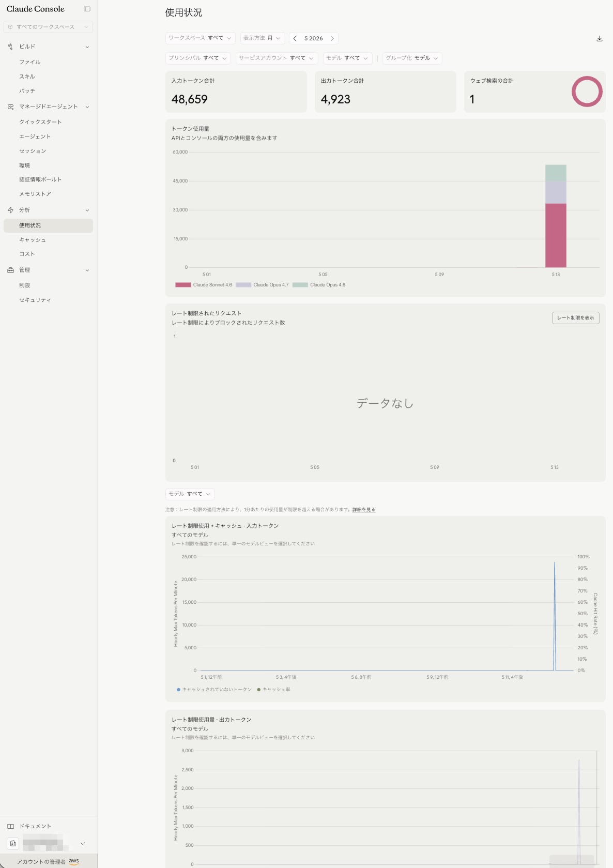Screen dimensions: 613x868
Task: Click the ビルド section wrench icon
Action: click(10, 47)
